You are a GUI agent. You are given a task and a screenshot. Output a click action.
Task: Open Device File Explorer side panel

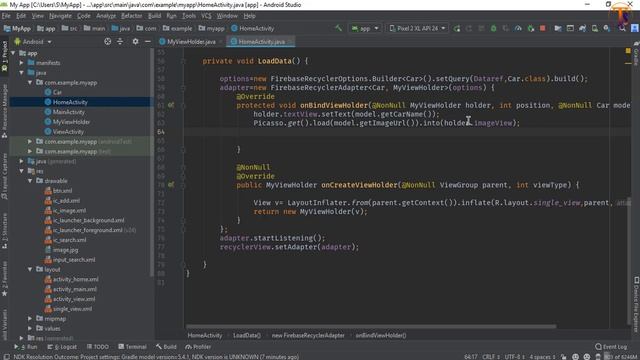[636, 304]
